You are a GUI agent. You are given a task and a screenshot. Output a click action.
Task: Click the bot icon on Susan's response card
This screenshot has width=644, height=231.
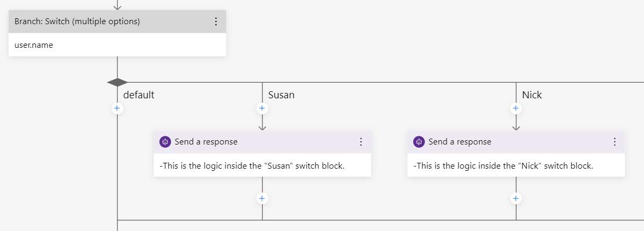tap(165, 142)
